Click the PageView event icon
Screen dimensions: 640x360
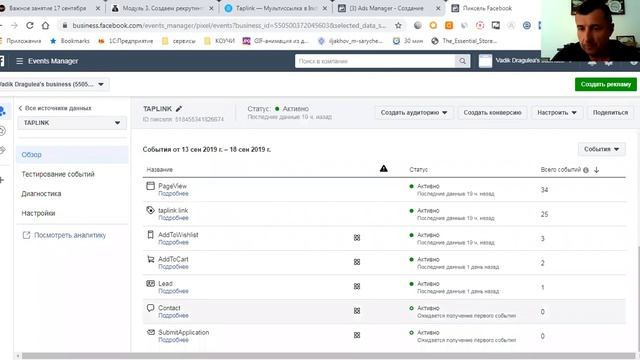[x=150, y=186]
